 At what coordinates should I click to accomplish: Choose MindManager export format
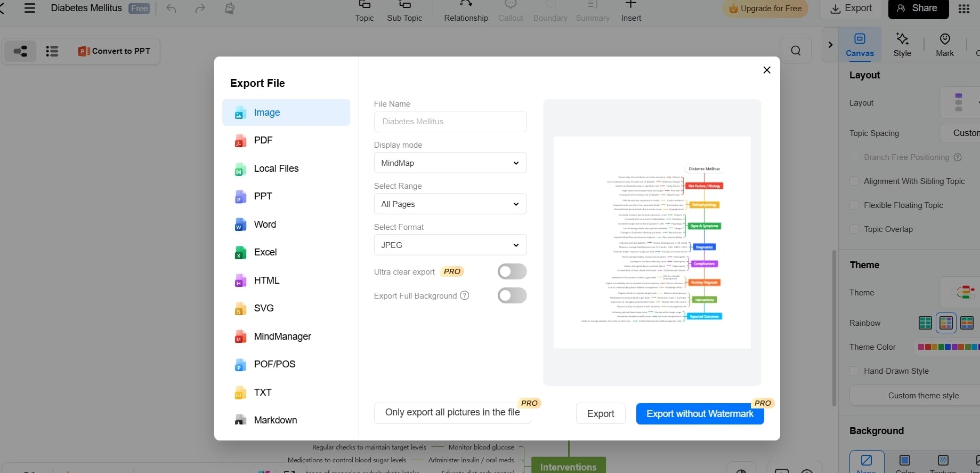click(286, 336)
